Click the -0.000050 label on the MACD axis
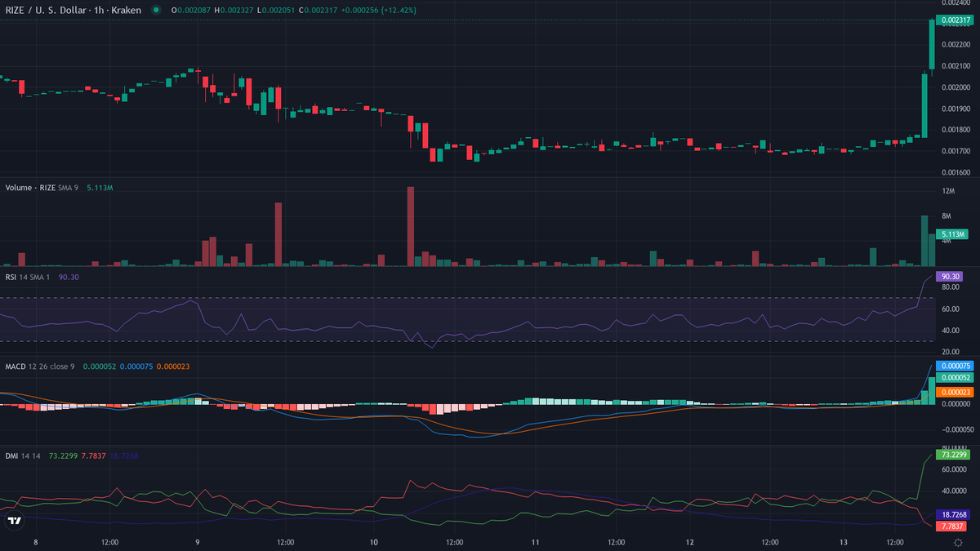Screen dimensions: 980x551 (956, 429)
